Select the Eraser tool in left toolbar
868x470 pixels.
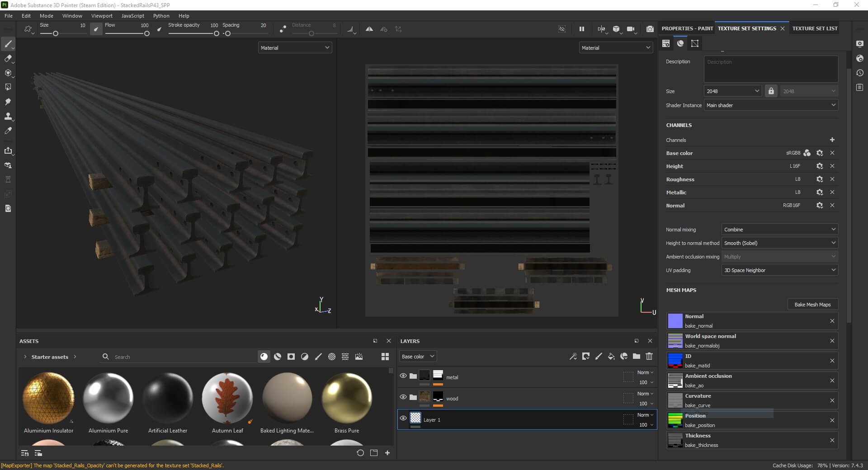[x=8, y=58]
